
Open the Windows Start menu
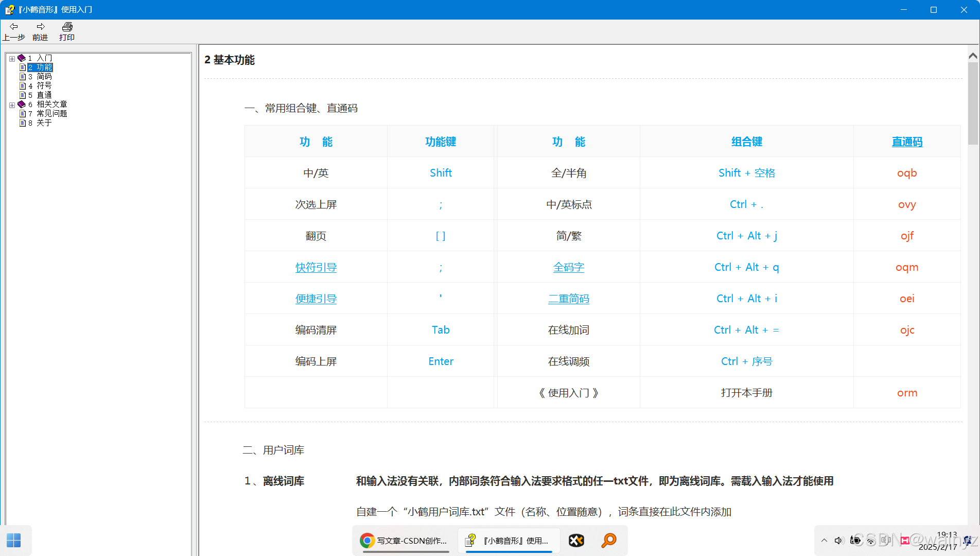coord(14,541)
